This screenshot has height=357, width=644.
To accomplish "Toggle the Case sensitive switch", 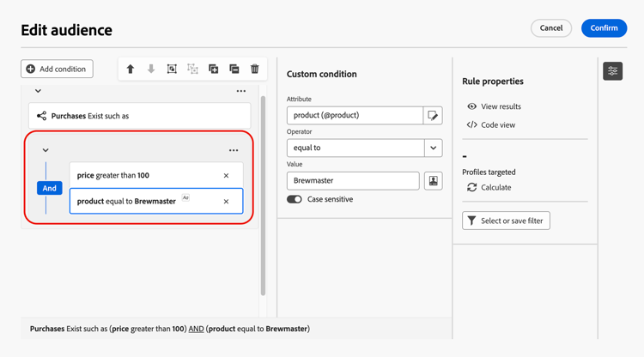I will (x=295, y=199).
